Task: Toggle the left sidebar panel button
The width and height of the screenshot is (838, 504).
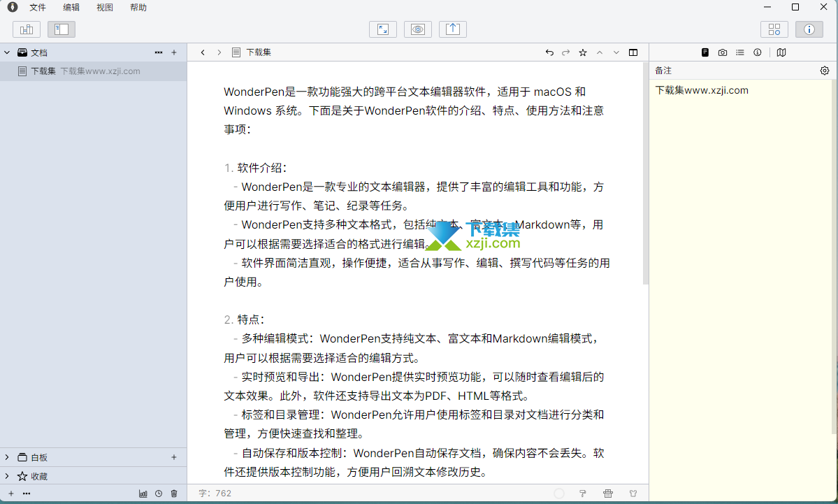Action: (x=62, y=29)
